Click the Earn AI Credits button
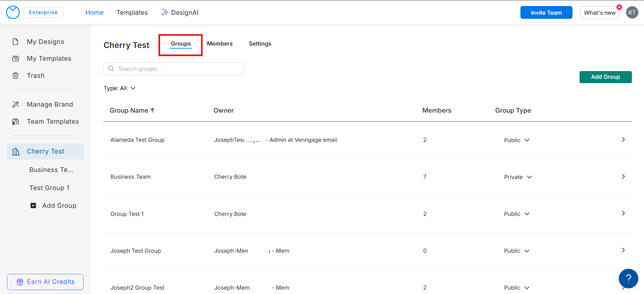The width and height of the screenshot is (644, 294). click(x=45, y=282)
